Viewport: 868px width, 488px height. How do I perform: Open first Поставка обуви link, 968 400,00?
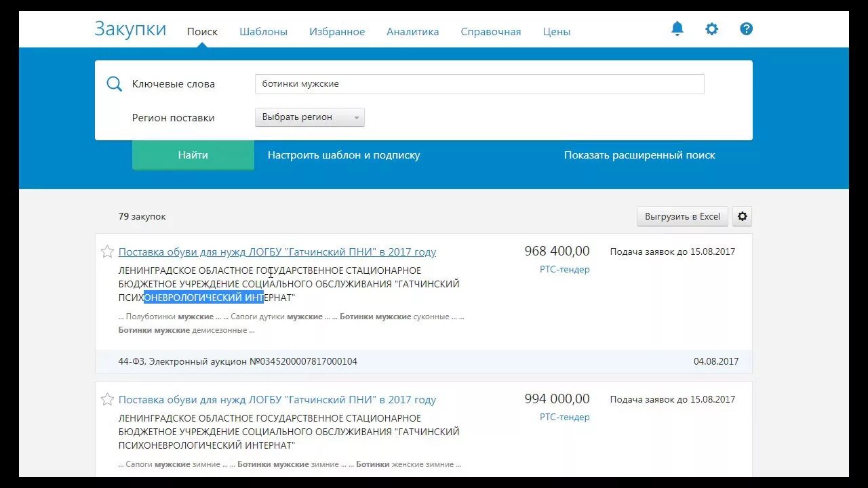point(277,252)
